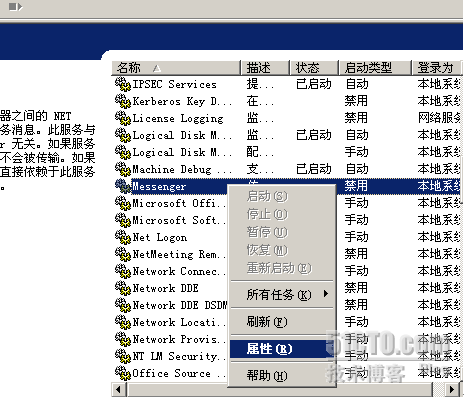464x397 pixels.
Task: Choose 刷新(F) in the context menu
Action: tap(282, 322)
